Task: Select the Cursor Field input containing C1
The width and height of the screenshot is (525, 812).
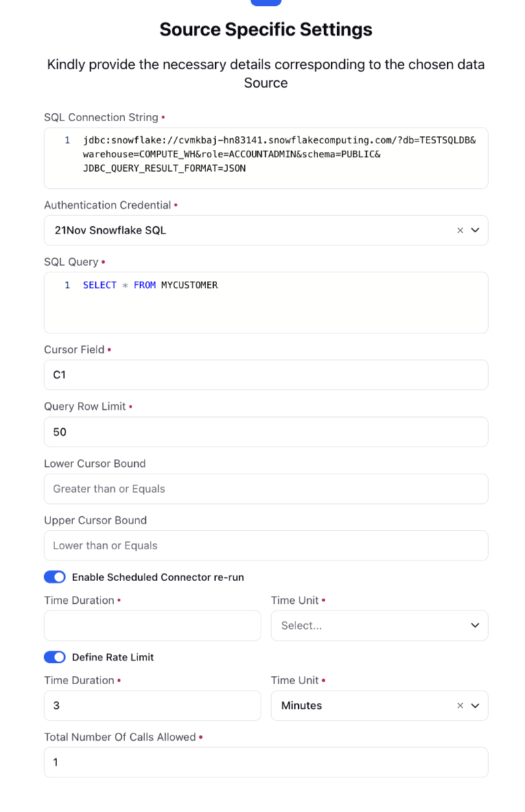Action: coord(266,375)
